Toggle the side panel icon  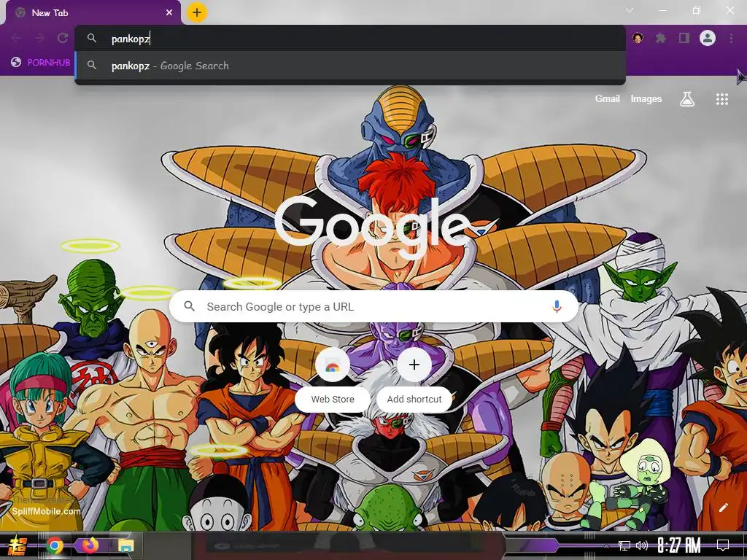tap(684, 38)
